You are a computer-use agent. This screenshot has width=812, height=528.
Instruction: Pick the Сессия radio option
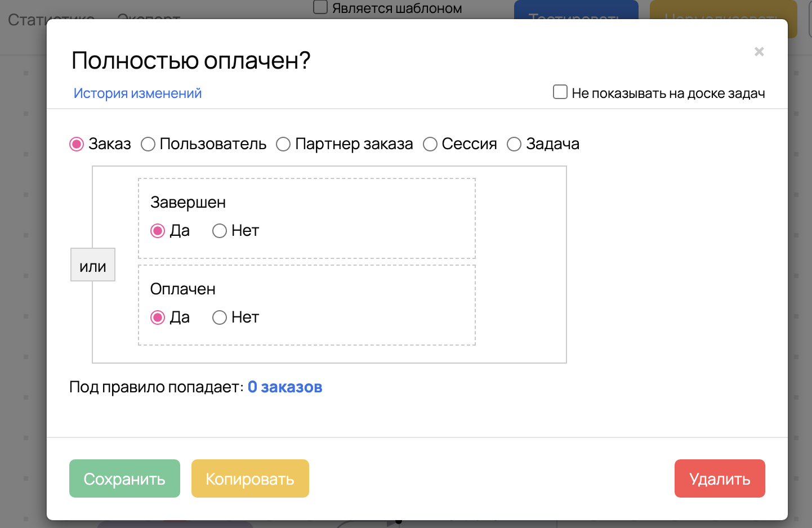point(430,145)
